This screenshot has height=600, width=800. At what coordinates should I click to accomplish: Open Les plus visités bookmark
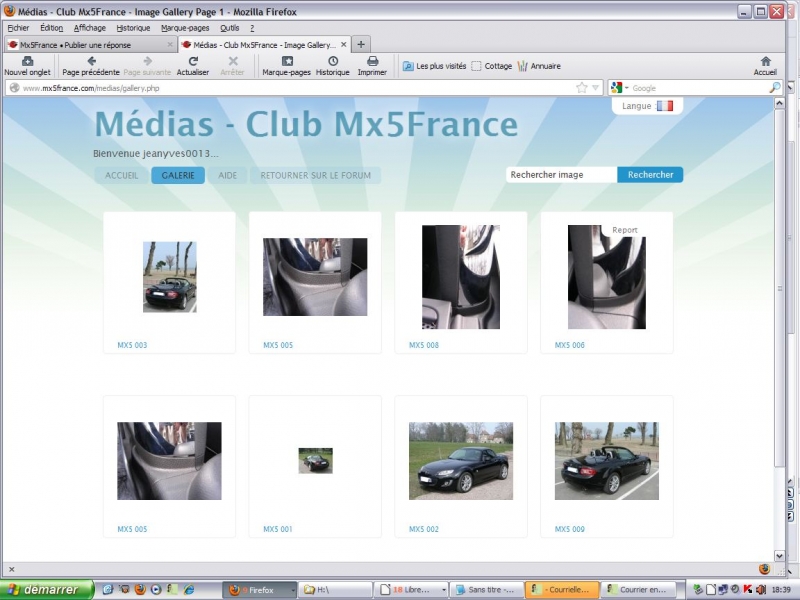click(x=434, y=66)
